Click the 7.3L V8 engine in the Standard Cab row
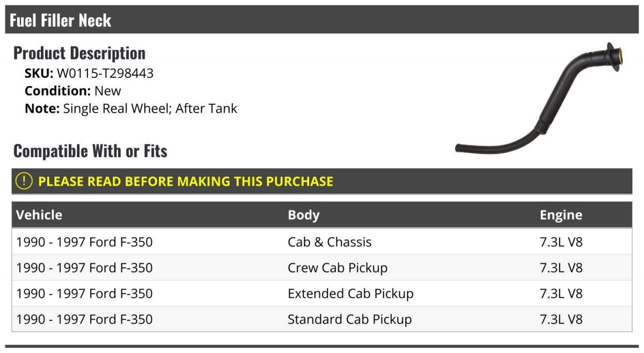This screenshot has height=353, width=644. coord(561,319)
